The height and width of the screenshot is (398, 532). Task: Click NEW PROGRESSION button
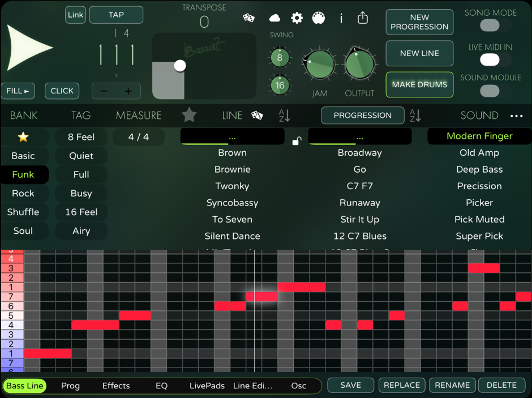(419, 22)
